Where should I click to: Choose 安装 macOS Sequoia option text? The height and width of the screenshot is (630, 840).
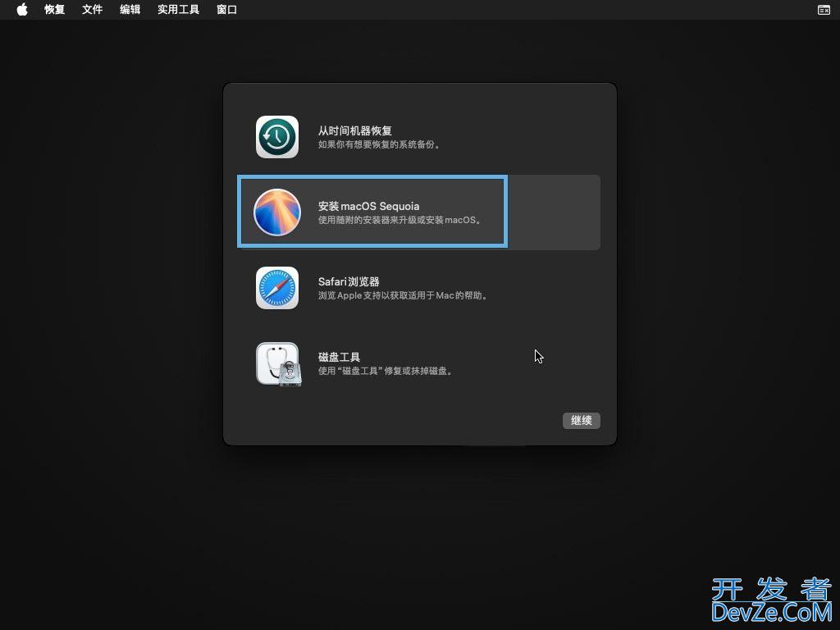(x=368, y=206)
